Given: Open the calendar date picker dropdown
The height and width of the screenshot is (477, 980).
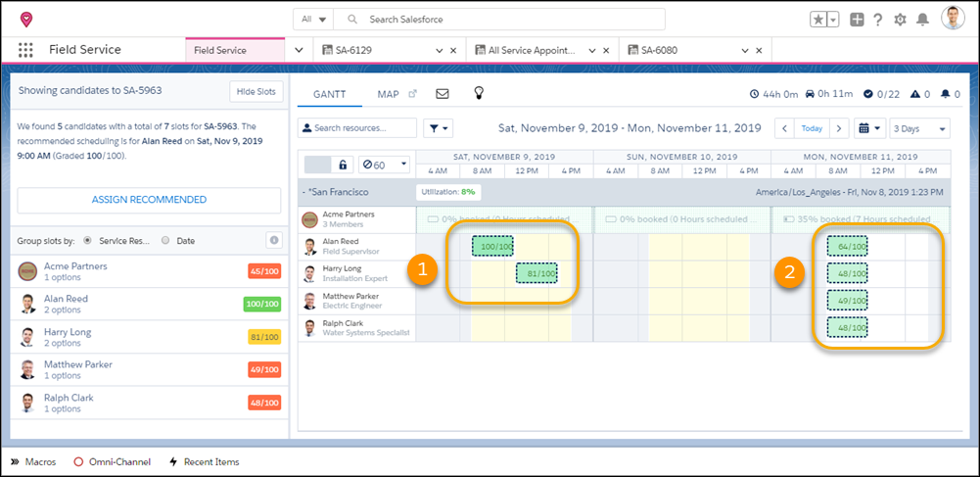Looking at the screenshot, I should (870, 128).
